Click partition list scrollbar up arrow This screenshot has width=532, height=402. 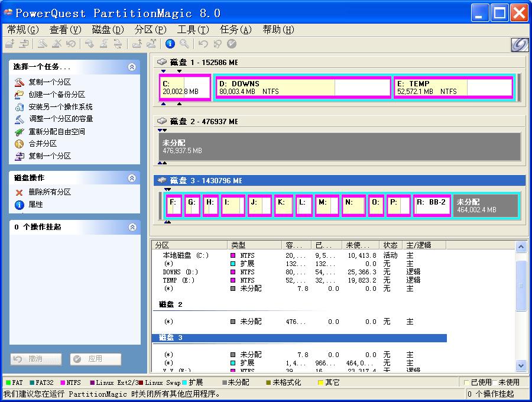(x=521, y=247)
